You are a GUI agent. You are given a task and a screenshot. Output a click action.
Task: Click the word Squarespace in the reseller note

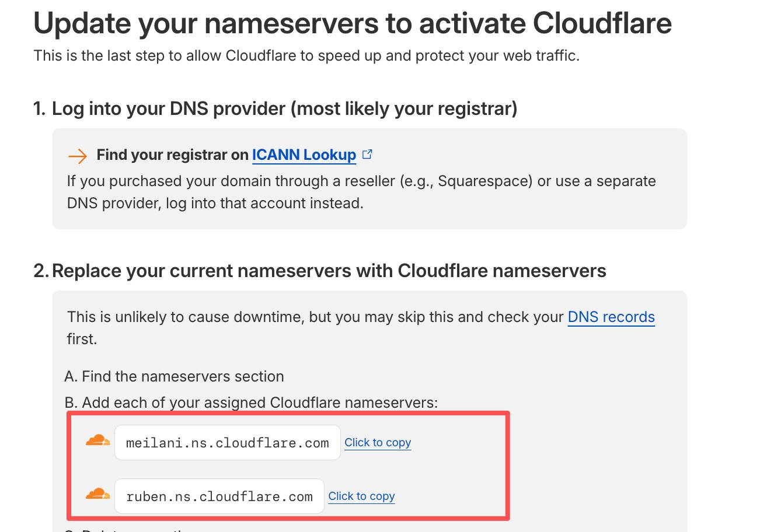484,181
